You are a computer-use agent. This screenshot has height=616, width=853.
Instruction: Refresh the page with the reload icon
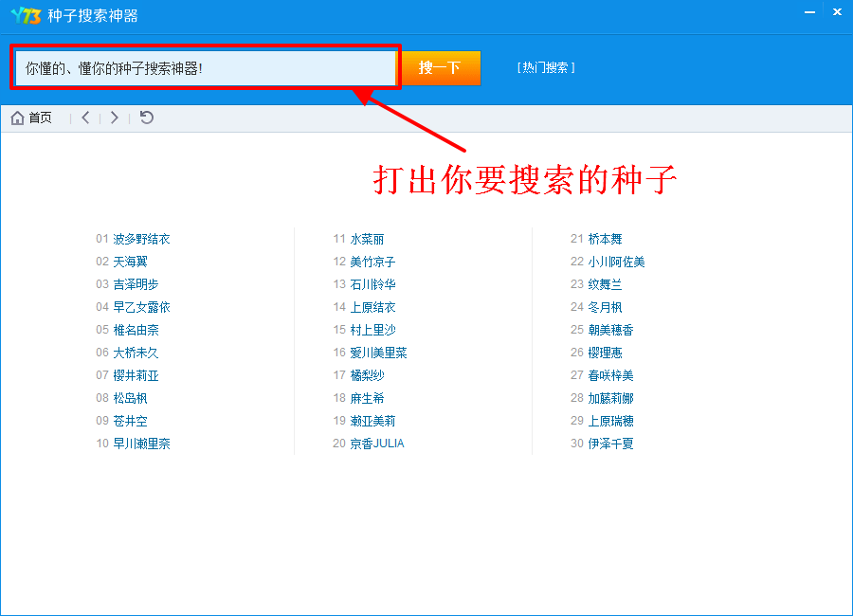coord(146,118)
